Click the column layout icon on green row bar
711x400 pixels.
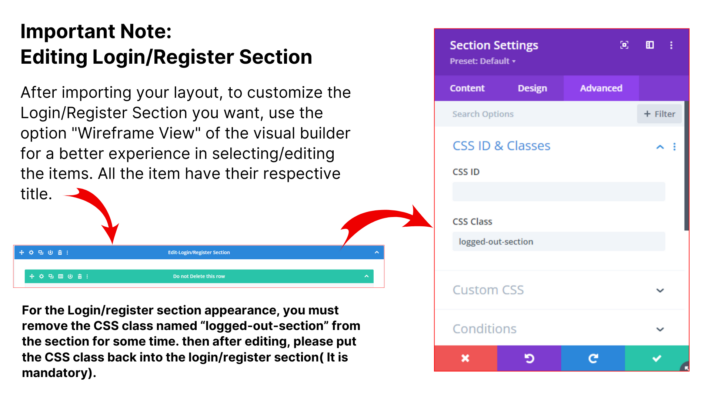pos(61,276)
